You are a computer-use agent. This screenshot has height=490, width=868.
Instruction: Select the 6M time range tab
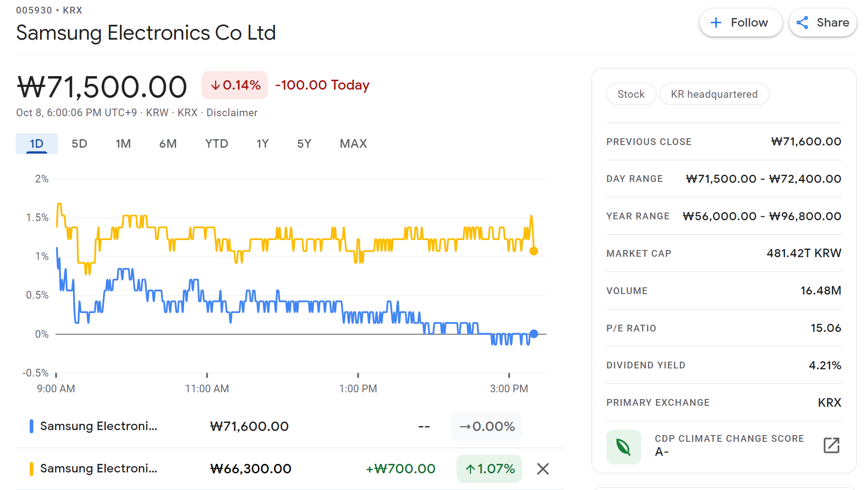click(168, 144)
